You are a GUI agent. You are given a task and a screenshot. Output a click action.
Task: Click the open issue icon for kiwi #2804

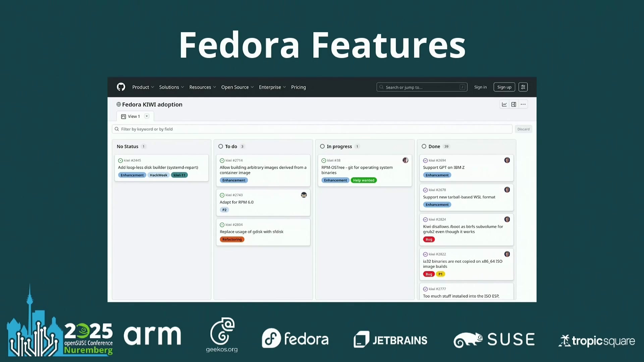(222, 225)
